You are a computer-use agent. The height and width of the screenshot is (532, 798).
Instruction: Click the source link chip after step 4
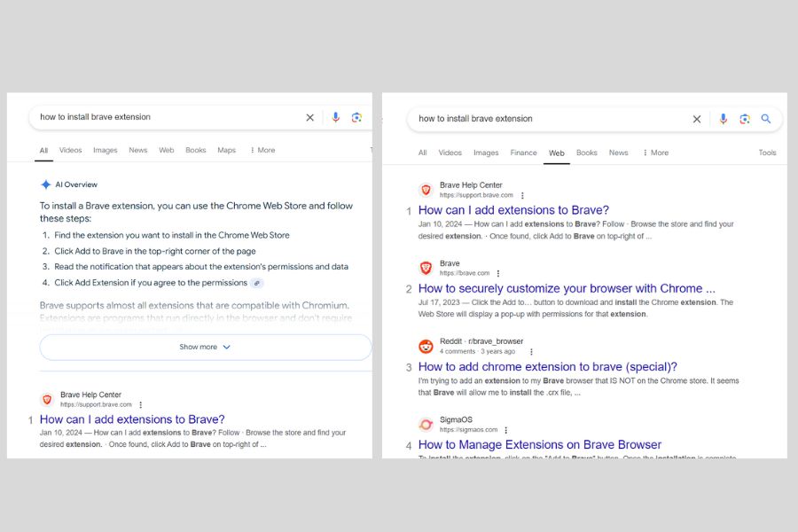257,283
